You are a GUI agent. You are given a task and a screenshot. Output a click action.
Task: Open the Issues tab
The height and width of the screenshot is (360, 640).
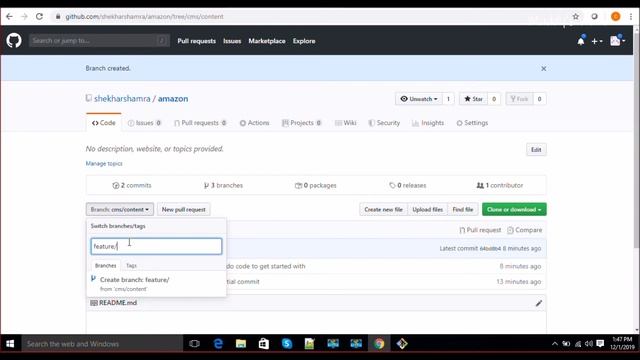tap(144, 123)
